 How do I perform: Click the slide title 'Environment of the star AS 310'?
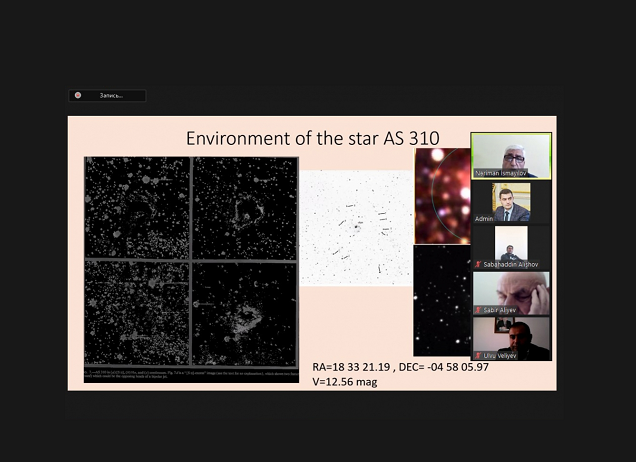coord(312,138)
